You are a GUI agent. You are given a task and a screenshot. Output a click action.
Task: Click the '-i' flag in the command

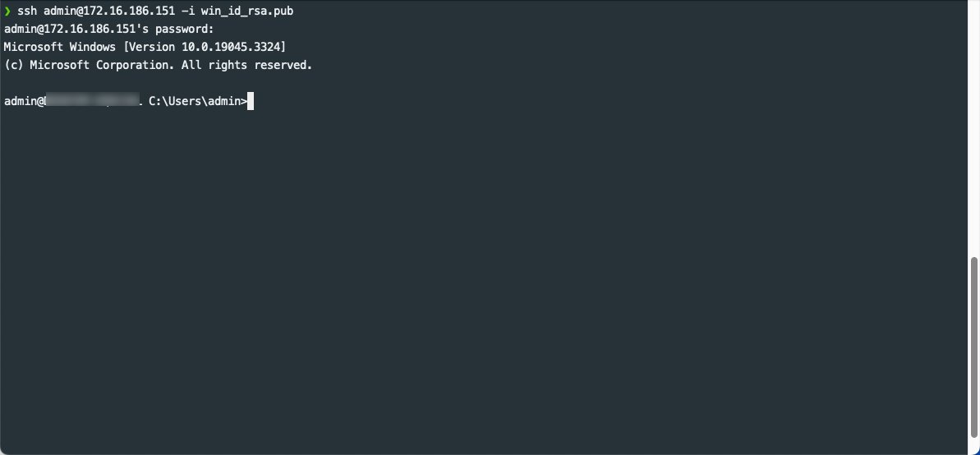point(187,11)
